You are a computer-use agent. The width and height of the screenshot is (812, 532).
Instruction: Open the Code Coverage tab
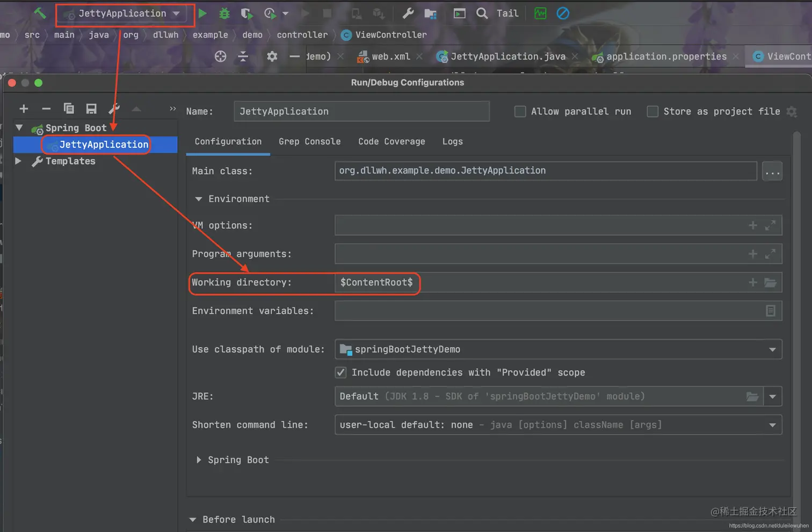[392, 141]
